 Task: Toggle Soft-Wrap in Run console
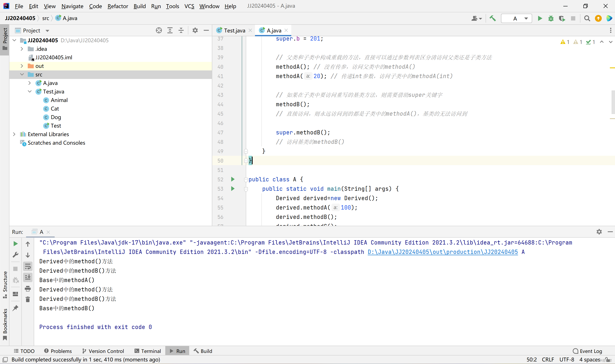pos(28,266)
